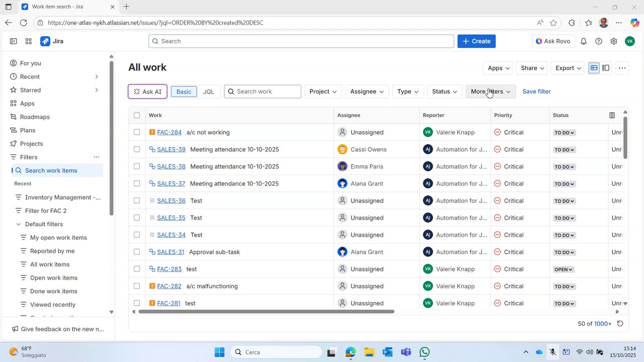644x362 pixels.
Task: Focus the top Jira Search box
Action: pyautogui.click(x=301, y=41)
